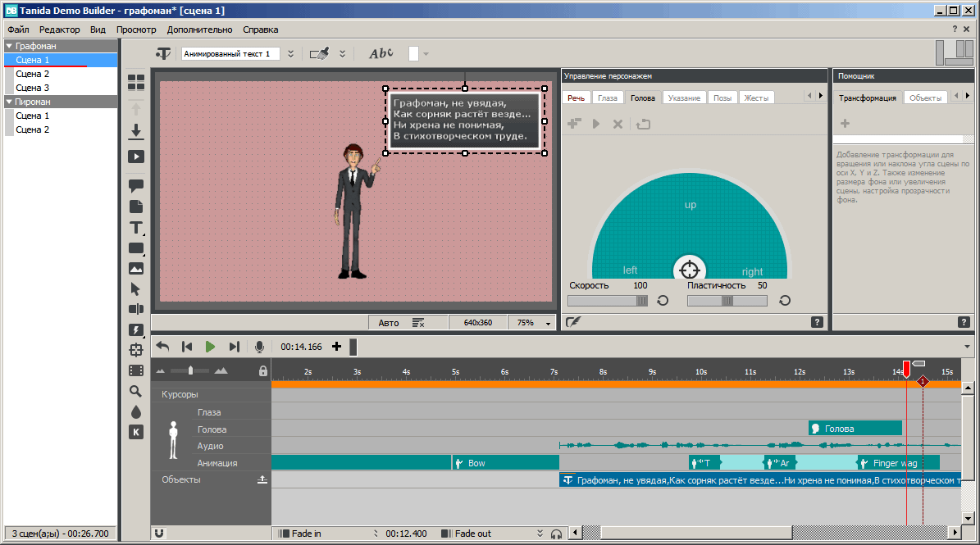The image size is (980, 545).
Task: Select Сцена 2 under Графоман
Action: click(33, 74)
